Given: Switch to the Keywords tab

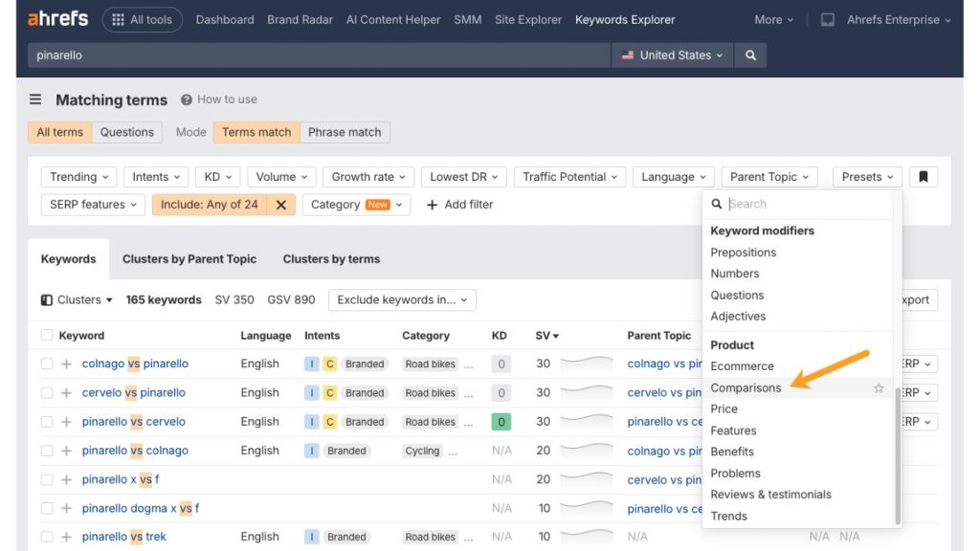Looking at the screenshot, I should [68, 258].
